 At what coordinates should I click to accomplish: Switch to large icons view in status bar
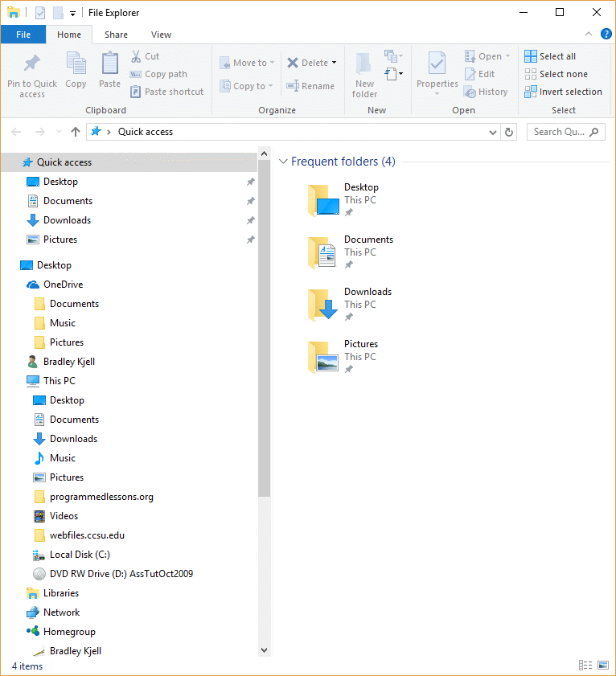coord(602,666)
